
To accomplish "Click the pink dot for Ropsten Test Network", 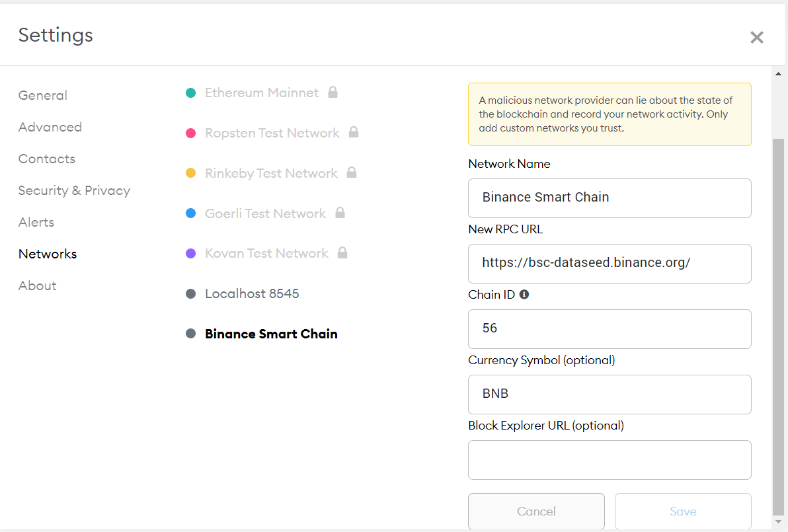I will coord(190,133).
